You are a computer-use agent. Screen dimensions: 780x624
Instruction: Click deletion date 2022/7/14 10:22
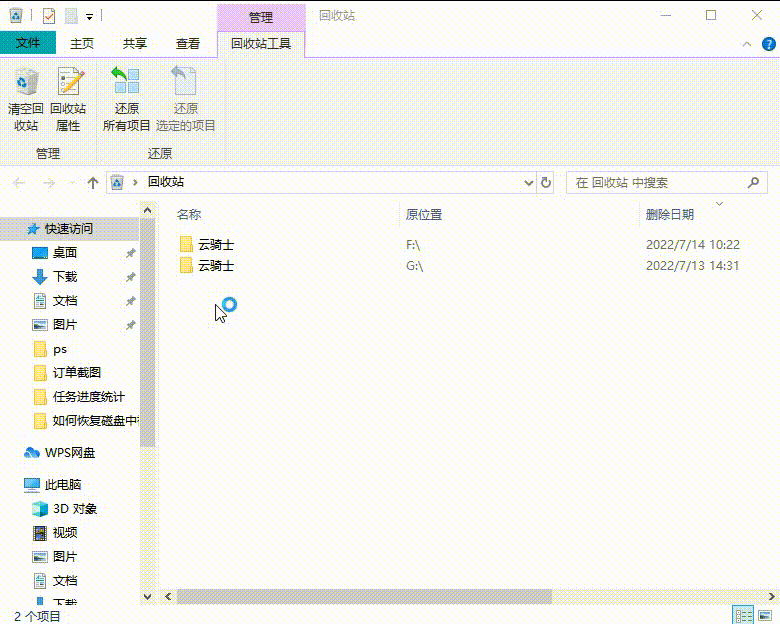point(692,245)
